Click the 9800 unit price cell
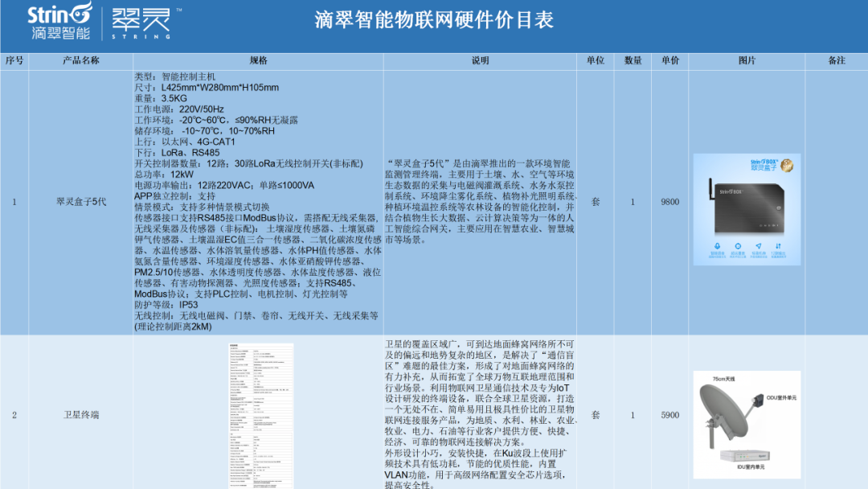The height and width of the screenshot is (489, 868). pos(670,202)
